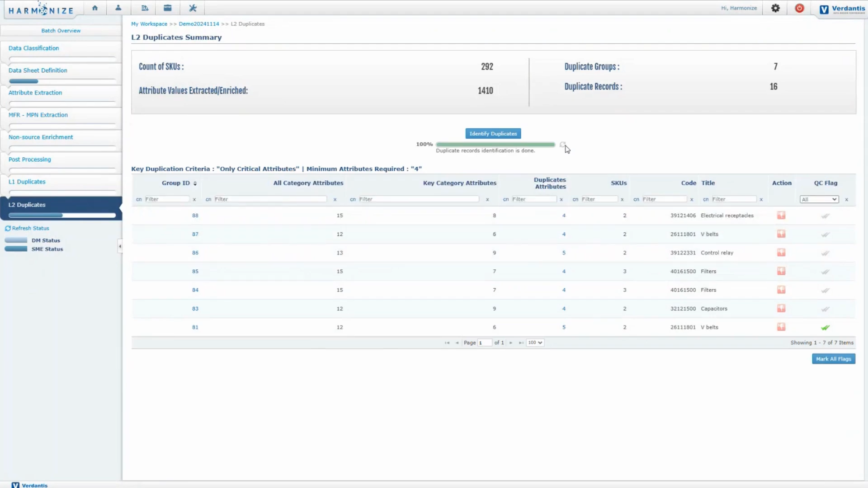868x488 pixels.
Task: Open the Home page icon
Action: coord(94,8)
